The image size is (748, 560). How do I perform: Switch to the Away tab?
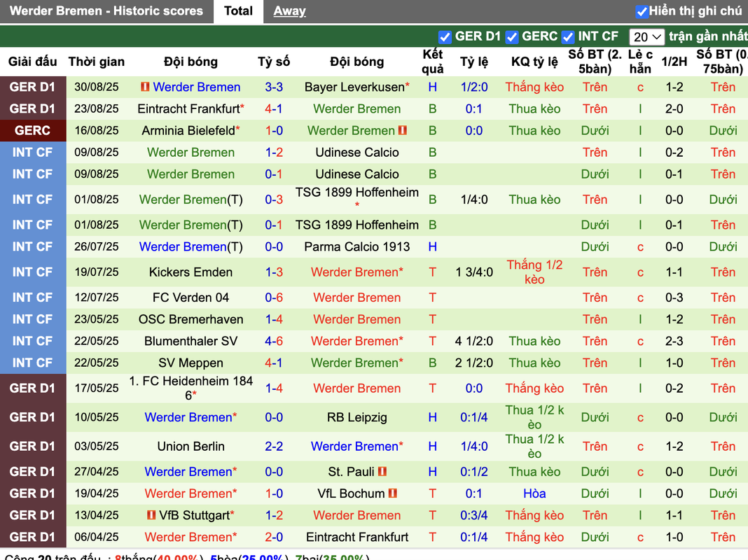289,11
